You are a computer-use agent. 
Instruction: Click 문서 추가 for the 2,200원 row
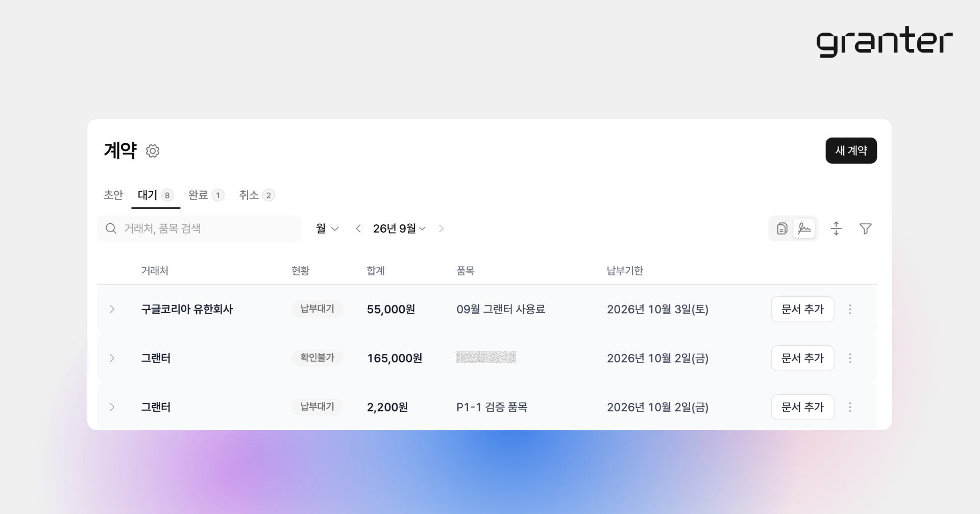pyautogui.click(x=802, y=407)
